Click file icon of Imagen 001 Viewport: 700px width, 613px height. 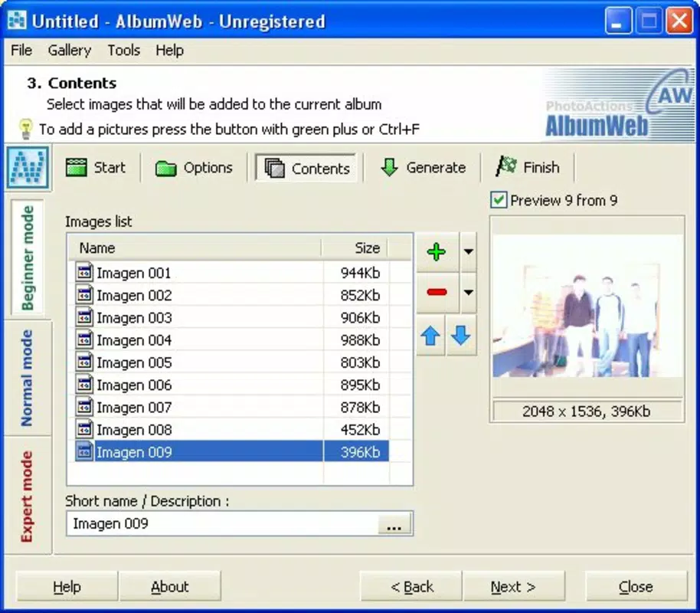tap(84, 272)
